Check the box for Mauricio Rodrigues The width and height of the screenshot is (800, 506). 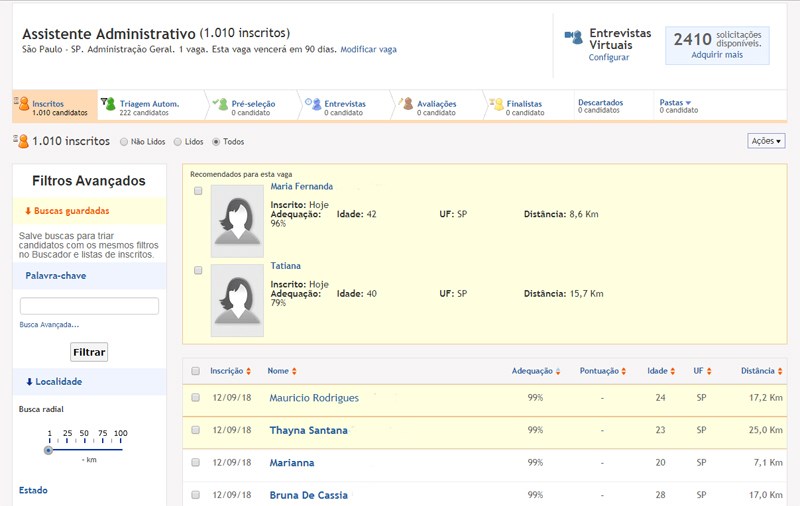pyautogui.click(x=195, y=397)
